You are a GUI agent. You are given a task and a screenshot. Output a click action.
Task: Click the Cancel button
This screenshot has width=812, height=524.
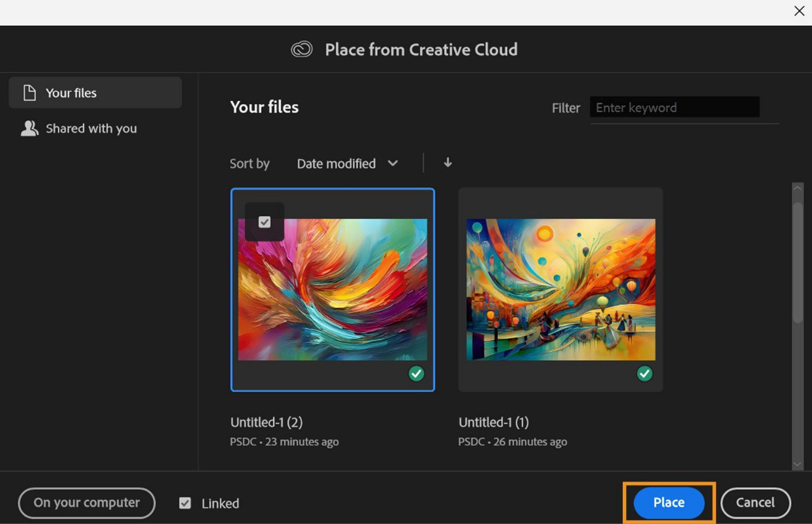tap(755, 502)
